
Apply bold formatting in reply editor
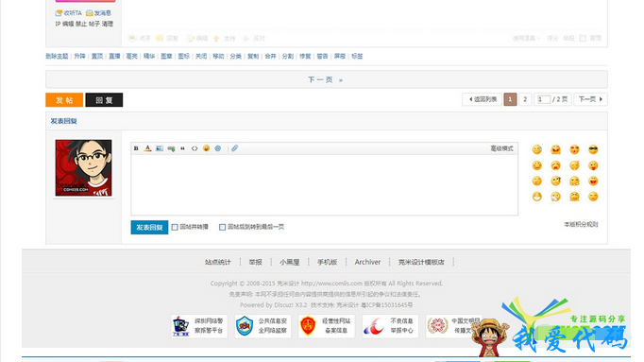136,148
